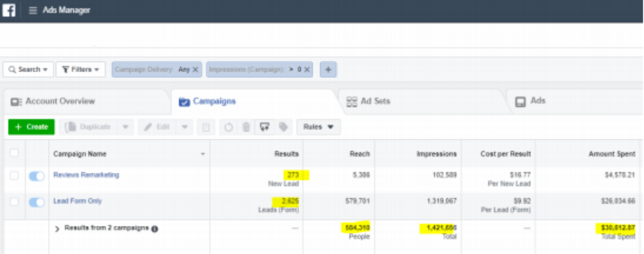Viewport: 644px width, 254px height.
Task: Check the Lead Form Only row checkbox
Action: (x=15, y=202)
